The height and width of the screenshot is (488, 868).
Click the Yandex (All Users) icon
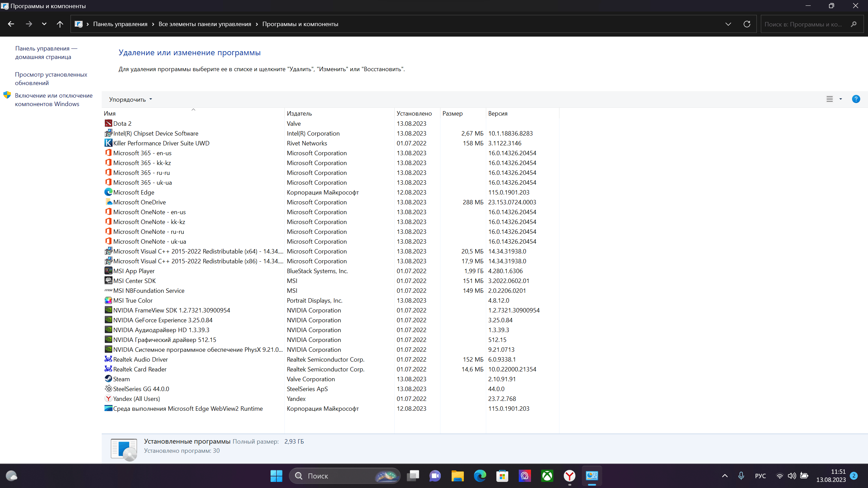[x=108, y=399]
